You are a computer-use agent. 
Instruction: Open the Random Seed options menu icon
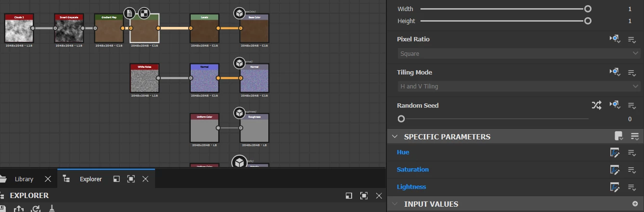[x=632, y=106]
